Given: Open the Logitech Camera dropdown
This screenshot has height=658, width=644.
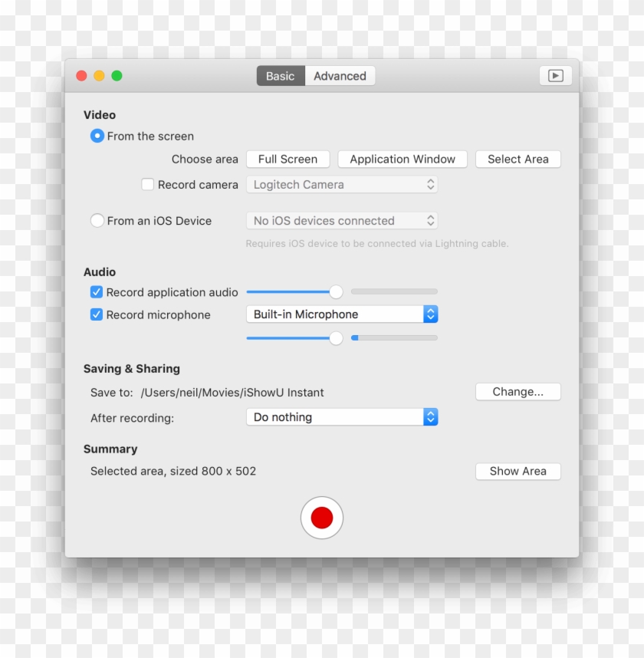Looking at the screenshot, I should 342,184.
